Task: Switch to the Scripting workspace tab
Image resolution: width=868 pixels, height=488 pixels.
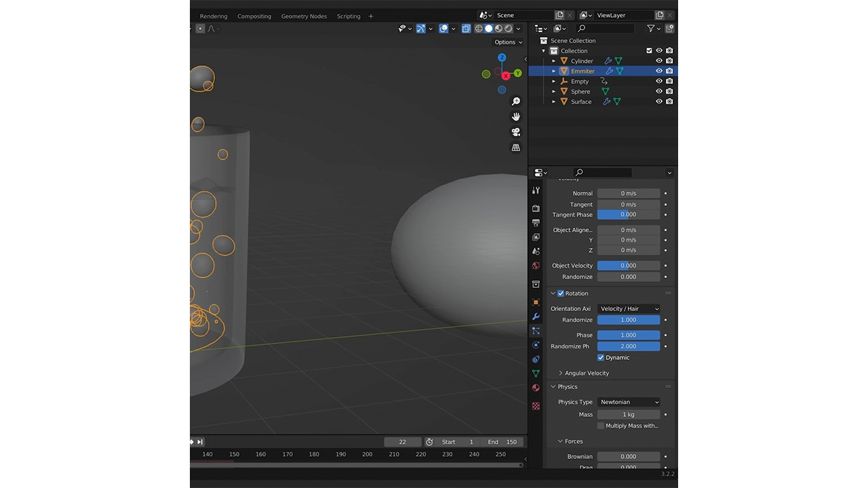Action: click(x=349, y=16)
